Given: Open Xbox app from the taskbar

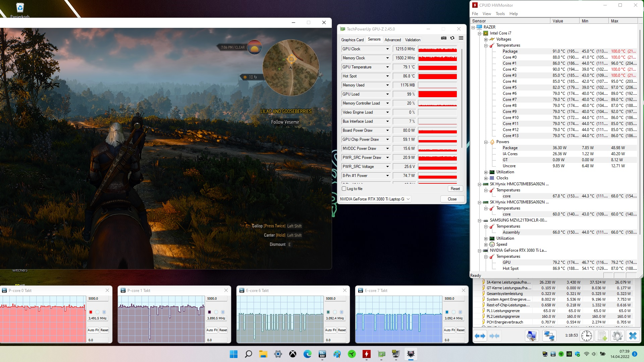Looking at the screenshot, I should pos(293,354).
